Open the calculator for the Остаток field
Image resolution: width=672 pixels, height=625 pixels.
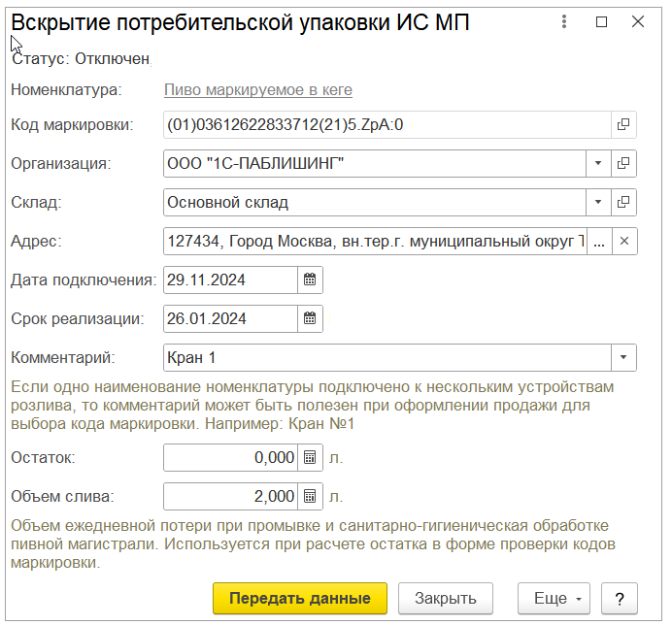click(310, 458)
